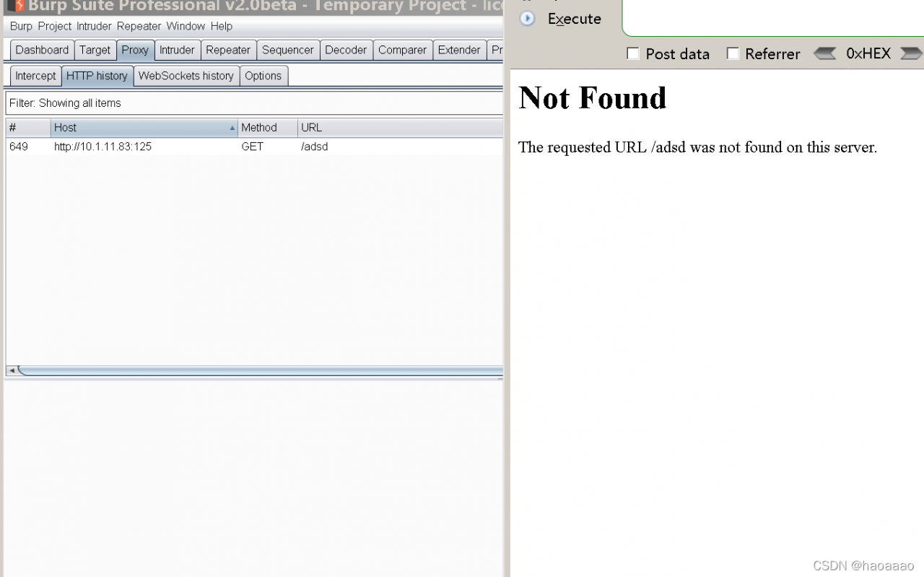Viewport: 924px width, 577px height.
Task: Open the Intruder menu
Action: tap(94, 26)
